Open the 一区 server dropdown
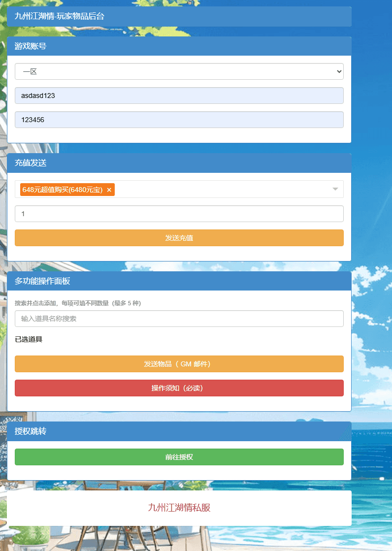392x551 pixels. (179, 72)
